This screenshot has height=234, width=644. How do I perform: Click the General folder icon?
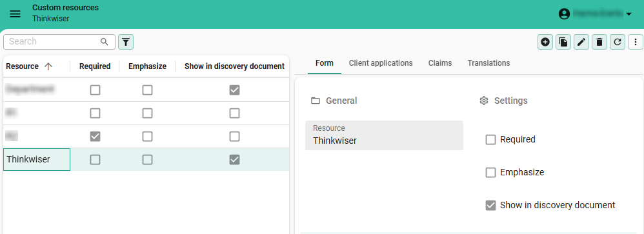coord(315,101)
